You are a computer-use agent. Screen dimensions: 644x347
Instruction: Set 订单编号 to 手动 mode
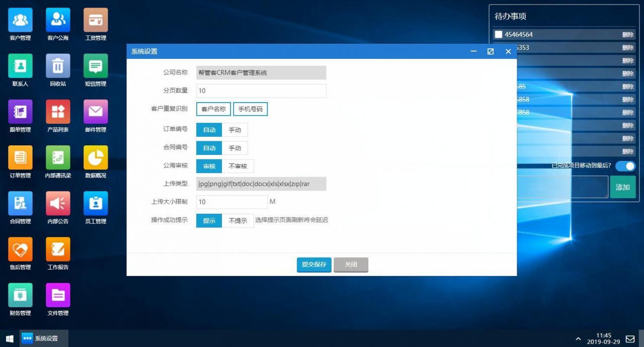[x=235, y=129]
